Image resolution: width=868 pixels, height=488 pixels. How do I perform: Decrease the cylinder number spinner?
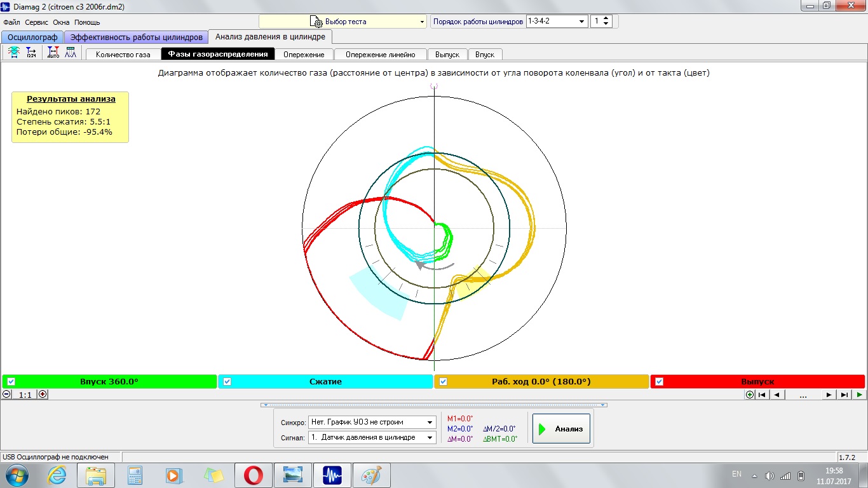pyautogui.click(x=606, y=24)
